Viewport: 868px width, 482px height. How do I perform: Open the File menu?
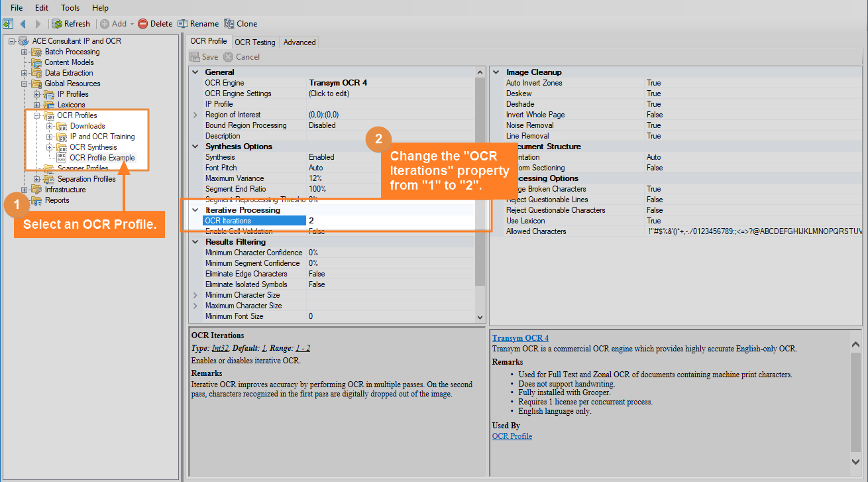tap(17, 8)
